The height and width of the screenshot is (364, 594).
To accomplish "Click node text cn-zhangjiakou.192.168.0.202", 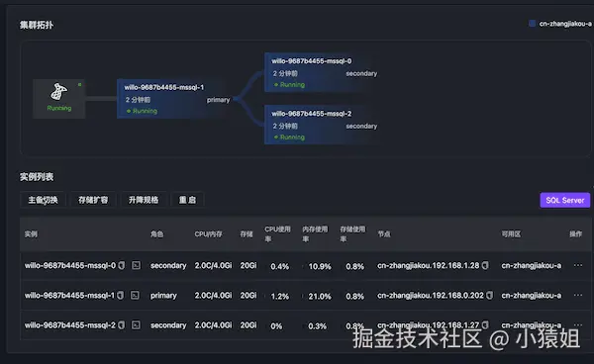I will pyautogui.click(x=431, y=295).
